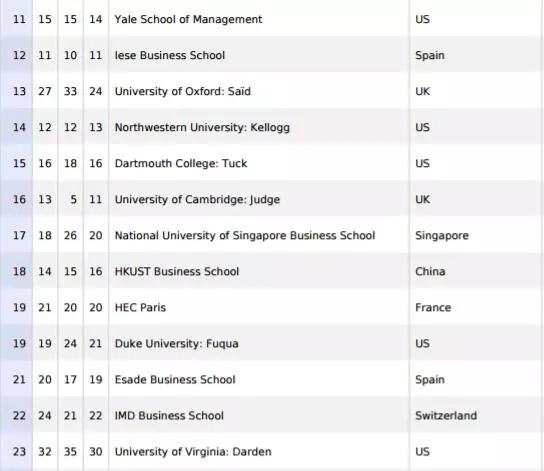The height and width of the screenshot is (471, 544).
Task: Click Switzerland country cell
Action: pos(446,416)
